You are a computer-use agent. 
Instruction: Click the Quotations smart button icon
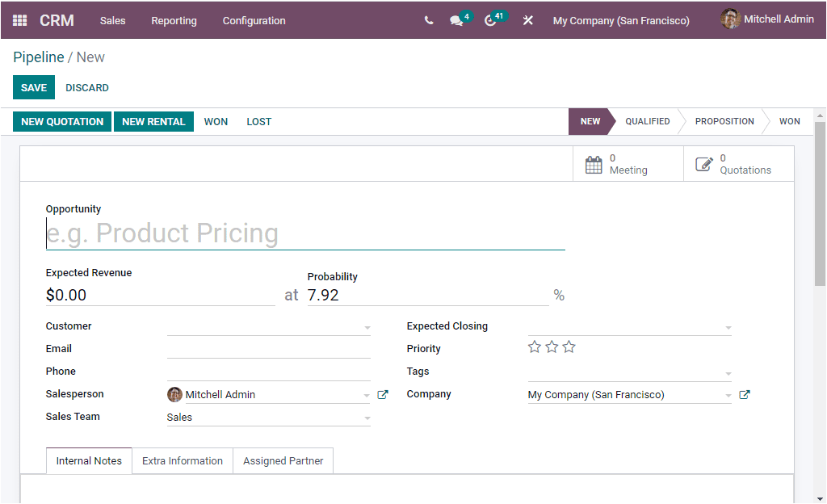[x=703, y=163]
